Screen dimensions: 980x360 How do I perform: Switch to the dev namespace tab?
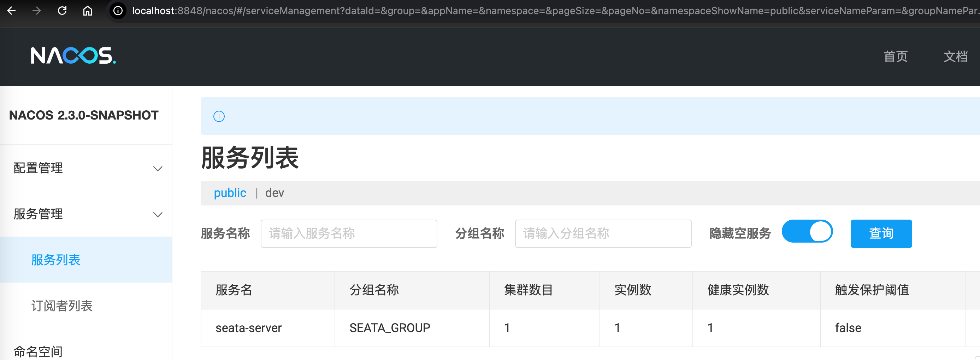pos(274,193)
